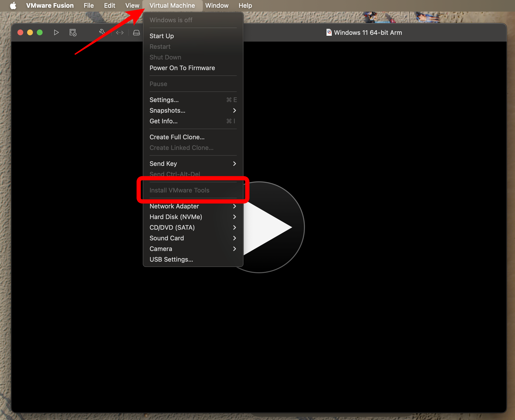Open the View menu
Viewport: 515px width, 420px height.
(132, 5)
